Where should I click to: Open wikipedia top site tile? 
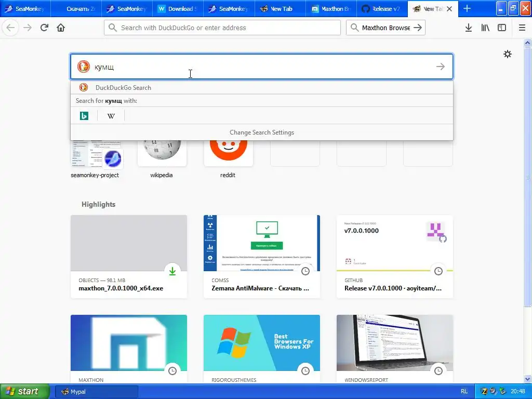tap(162, 159)
